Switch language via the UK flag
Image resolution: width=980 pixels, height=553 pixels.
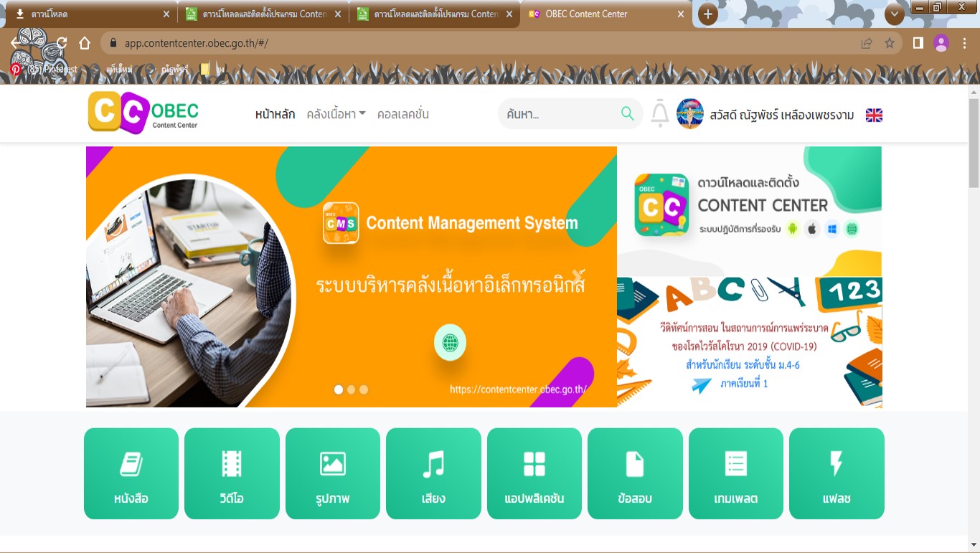[x=874, y=115]
